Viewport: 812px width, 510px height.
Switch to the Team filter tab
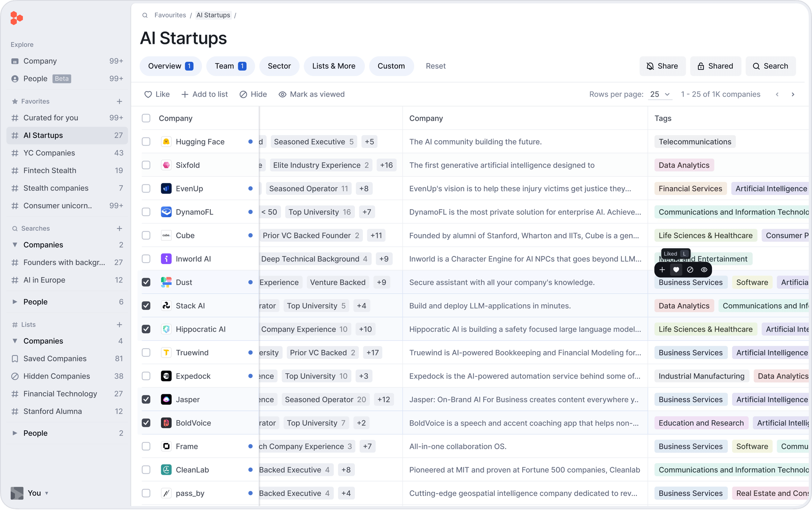tap(230, 66)
